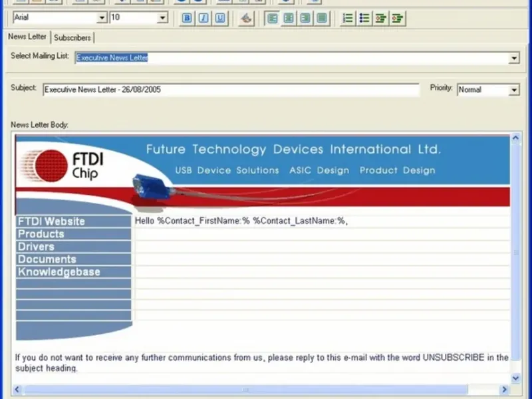Viewport: 532px width, 399px height.
Task: Center align text
Action: click(289, 18)
